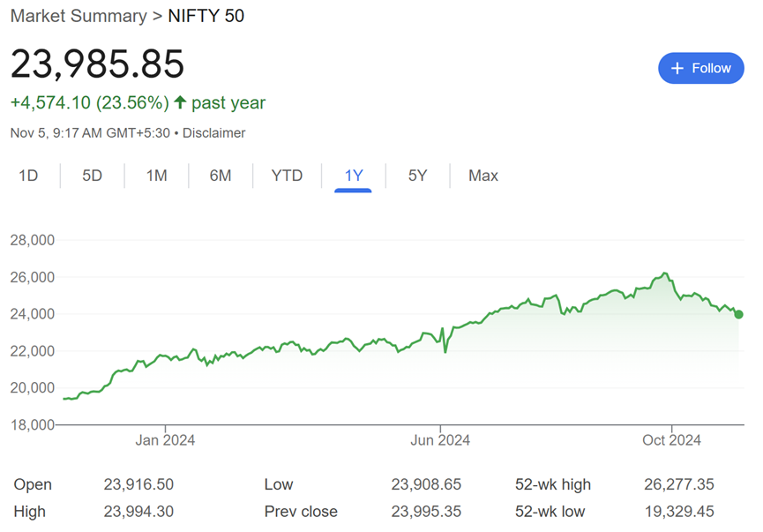Click the NIFTY 50 title text

coord(206,16)
